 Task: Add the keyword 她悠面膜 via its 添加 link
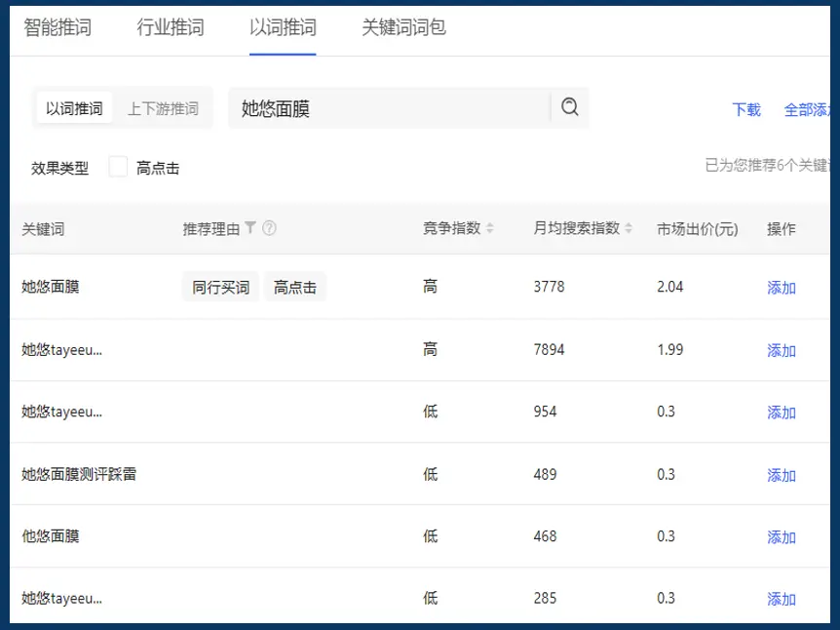(x=781, y=289)
